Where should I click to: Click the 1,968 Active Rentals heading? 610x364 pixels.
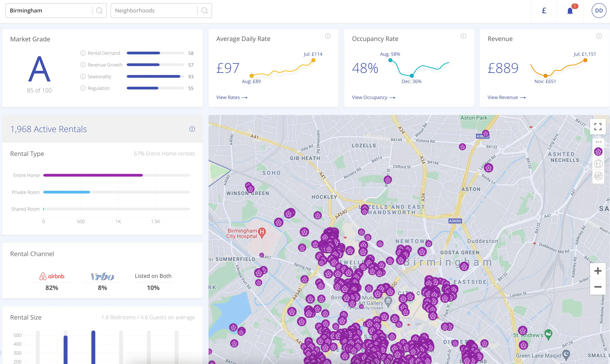click(48, 129)
